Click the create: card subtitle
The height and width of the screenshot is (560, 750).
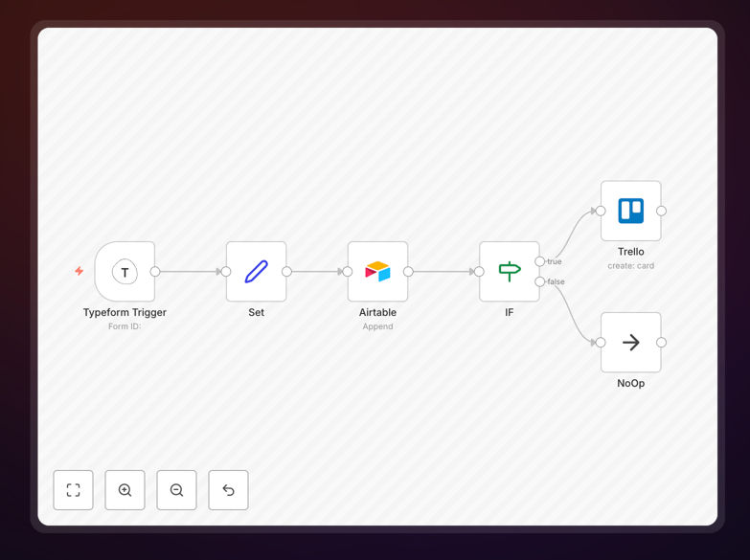click(x=631, y=266)
